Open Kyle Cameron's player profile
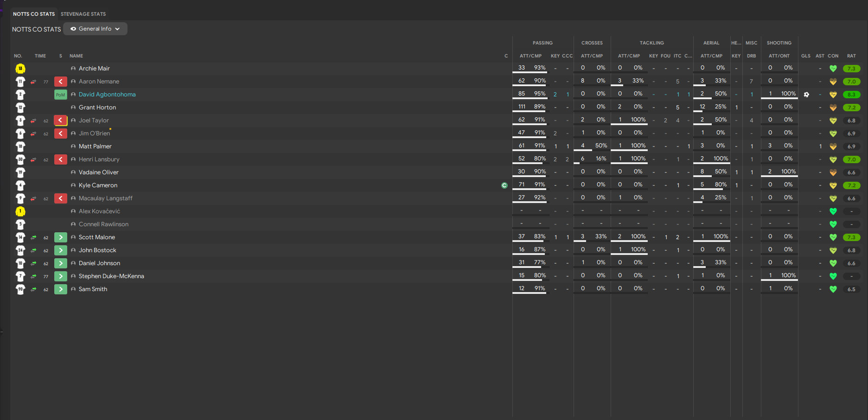This screenshot has height=420, width=868. [98, 185]
